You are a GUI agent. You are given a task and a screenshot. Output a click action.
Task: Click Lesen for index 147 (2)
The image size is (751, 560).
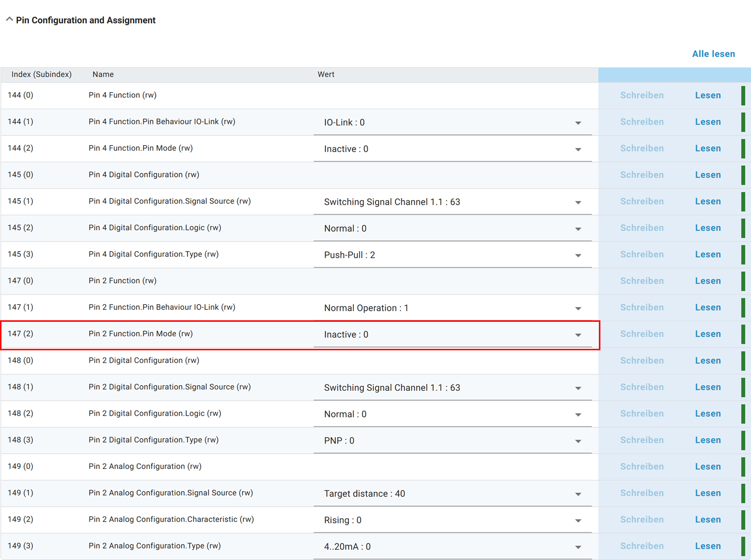point(707,334)
